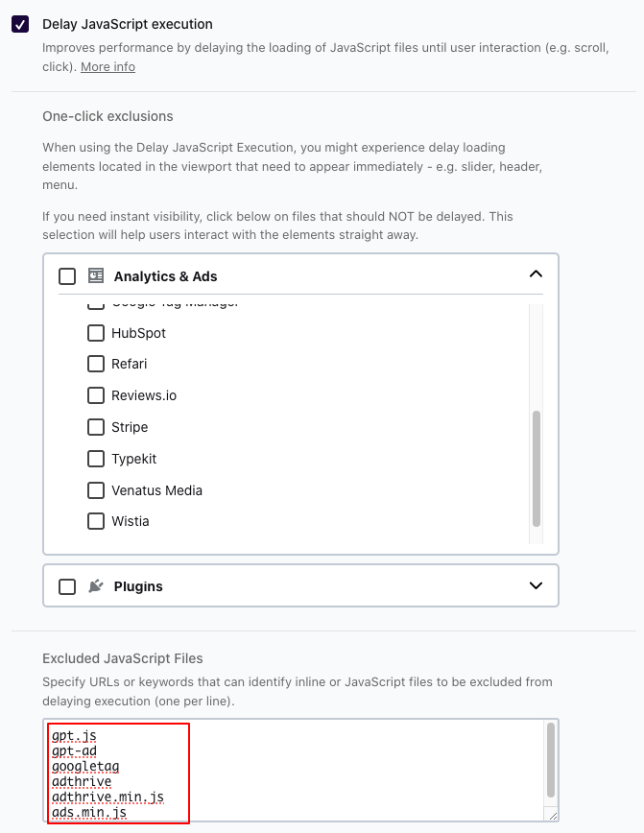Image resolution: width=644 pixels, height=833 pixels.
Task: Uncheck Delay JavaScript execution checkbox
Action: tap(20, 24)
